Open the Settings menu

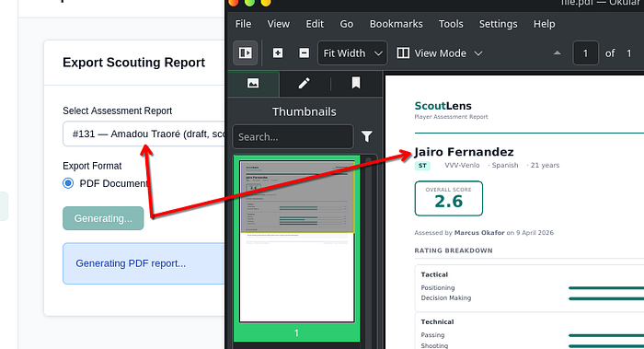click(x=499, y=24)
